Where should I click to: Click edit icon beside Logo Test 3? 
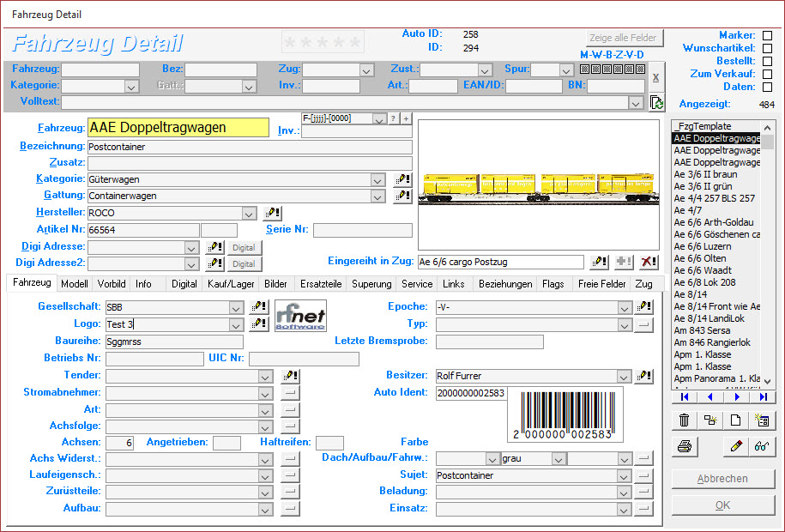point(259,323)
